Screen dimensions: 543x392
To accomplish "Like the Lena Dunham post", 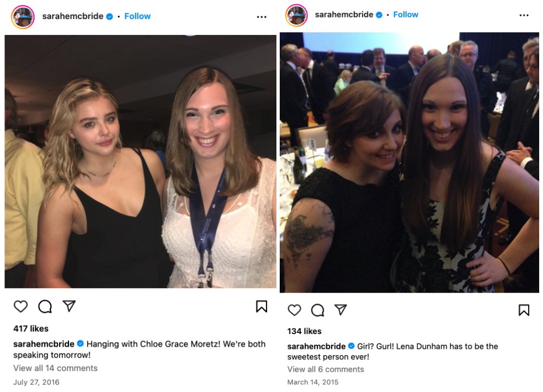I will [x=294, y=310].
